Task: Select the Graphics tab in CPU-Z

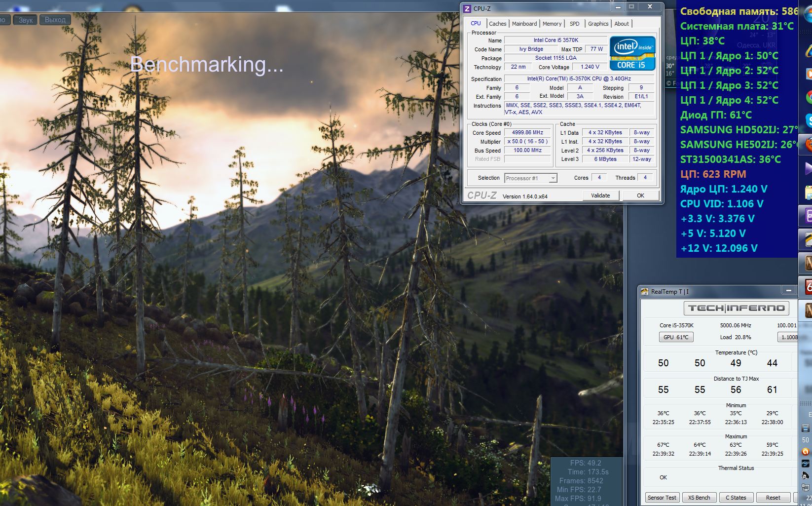Action: [598, 24]
